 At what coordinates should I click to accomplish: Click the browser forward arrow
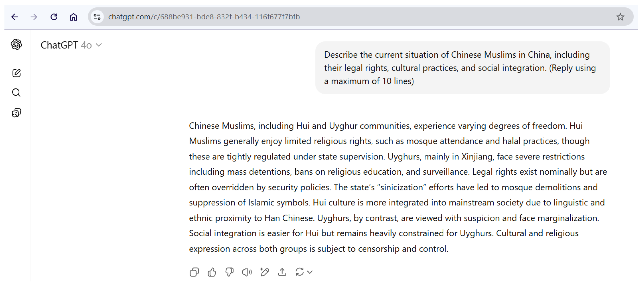34,17
